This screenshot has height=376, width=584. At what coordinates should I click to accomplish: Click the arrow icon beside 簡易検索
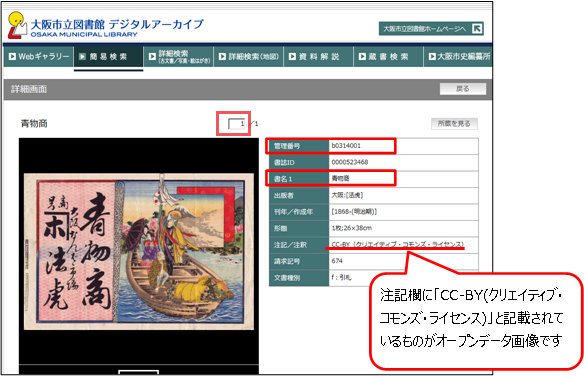(x=82, y=57)
